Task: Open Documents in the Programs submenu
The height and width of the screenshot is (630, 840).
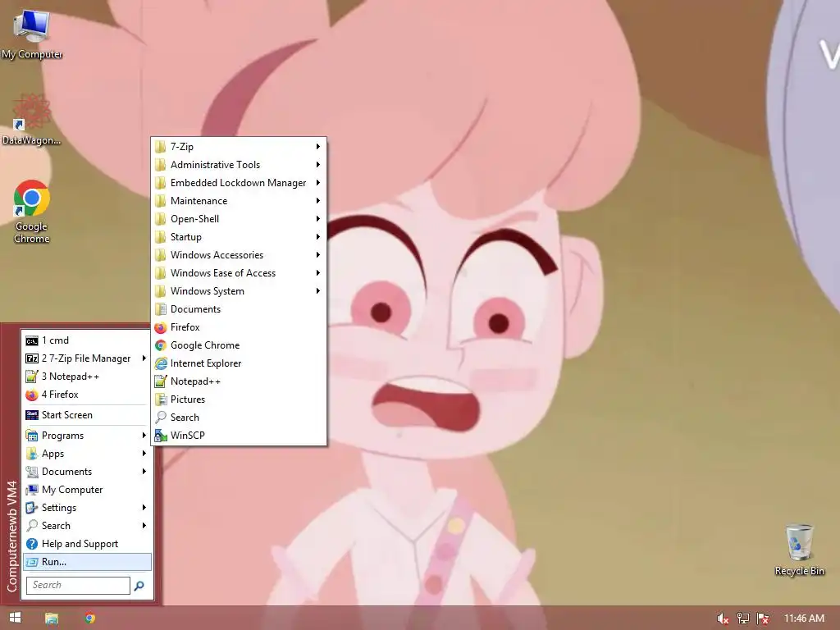Action: (239, 309)
